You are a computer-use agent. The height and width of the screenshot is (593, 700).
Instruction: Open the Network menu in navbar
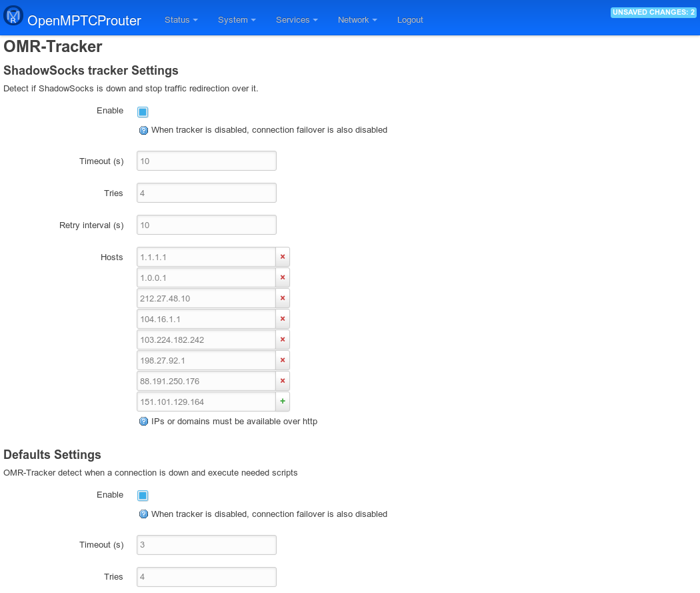pos(357,20)
